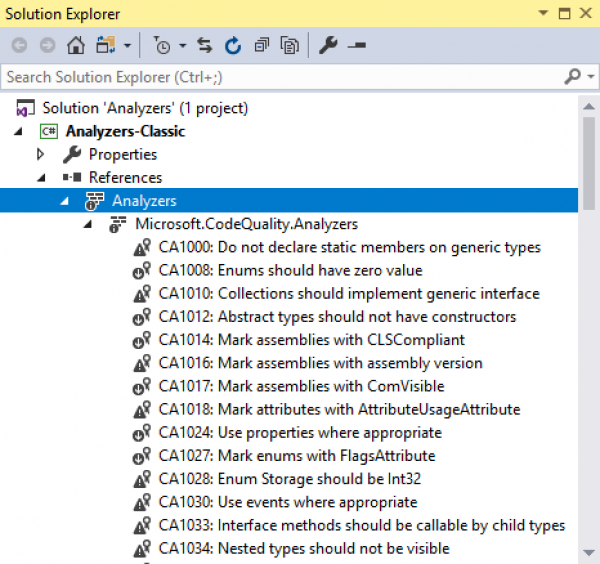Select the highlighted Analyzers tree item

pos(144,201)
